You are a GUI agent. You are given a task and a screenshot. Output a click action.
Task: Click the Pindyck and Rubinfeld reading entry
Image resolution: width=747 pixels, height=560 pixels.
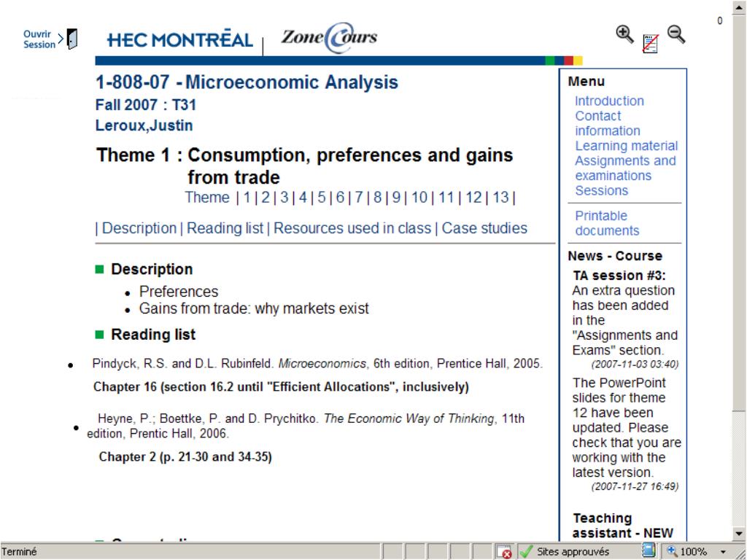(x=317, y=364)
